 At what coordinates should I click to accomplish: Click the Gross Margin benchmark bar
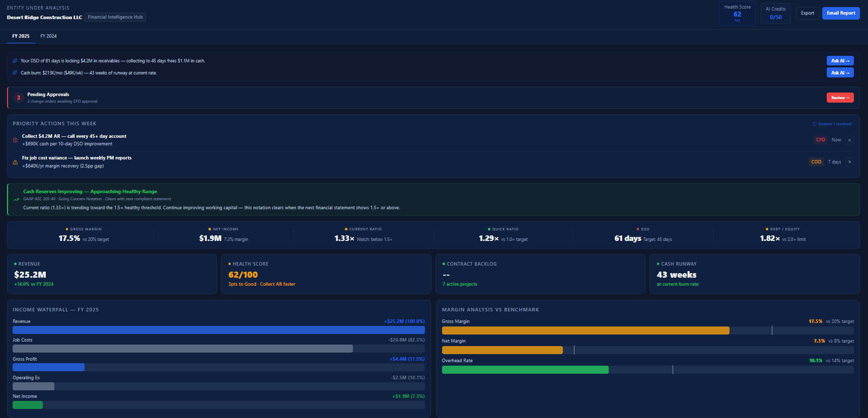(586, 330)
